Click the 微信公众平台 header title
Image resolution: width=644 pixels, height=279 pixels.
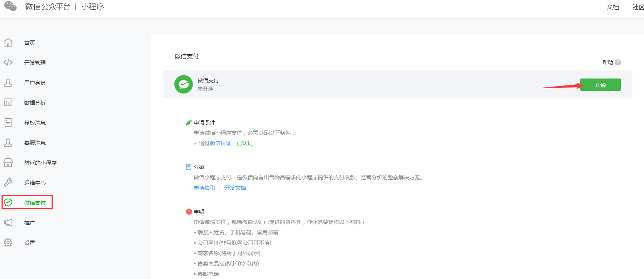coord(48,7)
